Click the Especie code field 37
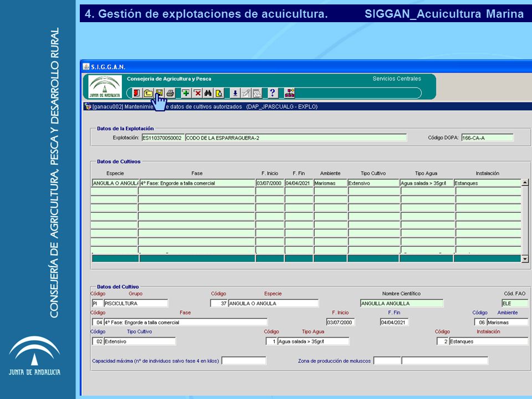The height and width of the screenshot is (399, 532). pyautogui.click(x=219, y=303)
